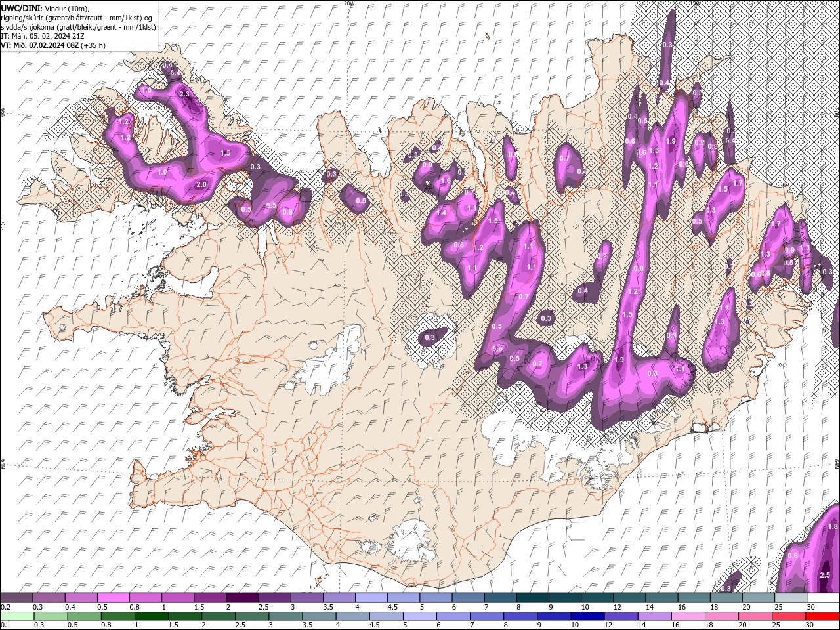Select the 'slydda/snjókoma' snow description line
This screenshot has width=840, height=630.
point(78,27)
